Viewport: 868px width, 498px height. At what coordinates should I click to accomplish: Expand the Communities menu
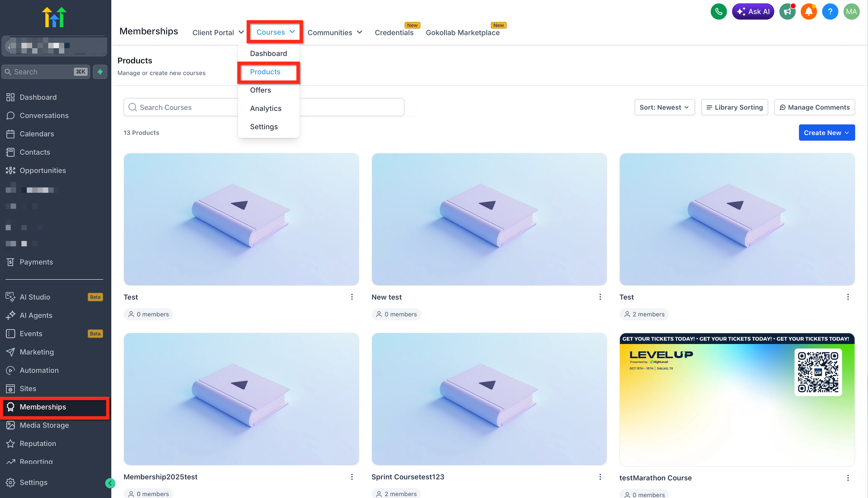point(335,32)
